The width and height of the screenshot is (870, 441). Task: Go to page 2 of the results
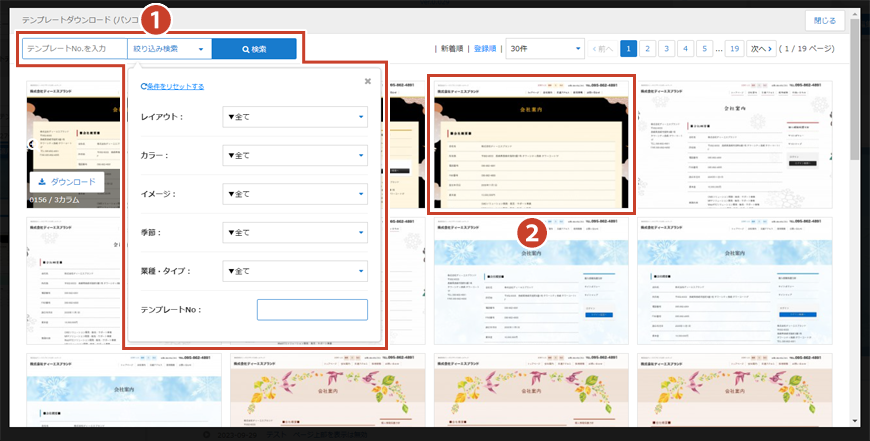coord(648,48)
